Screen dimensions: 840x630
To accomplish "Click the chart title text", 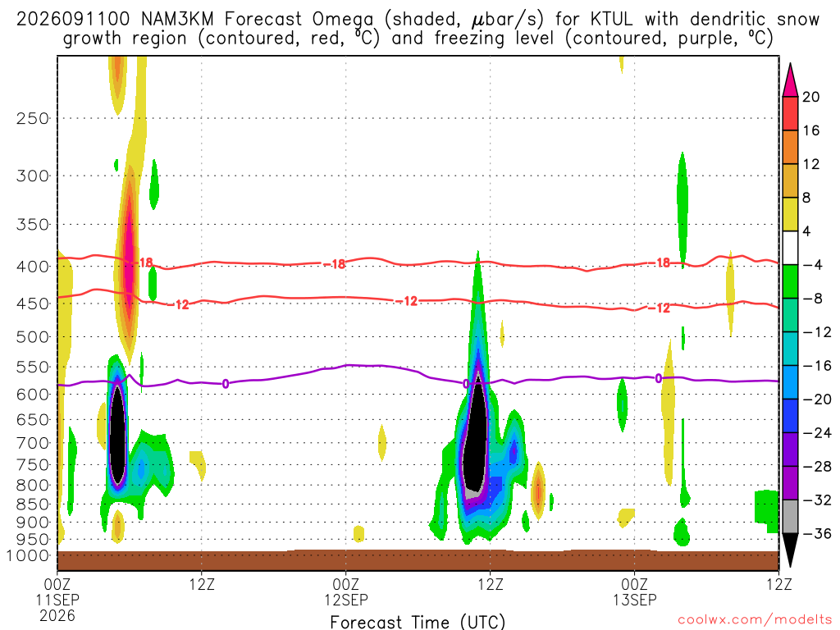I will [x=418, y=29].
